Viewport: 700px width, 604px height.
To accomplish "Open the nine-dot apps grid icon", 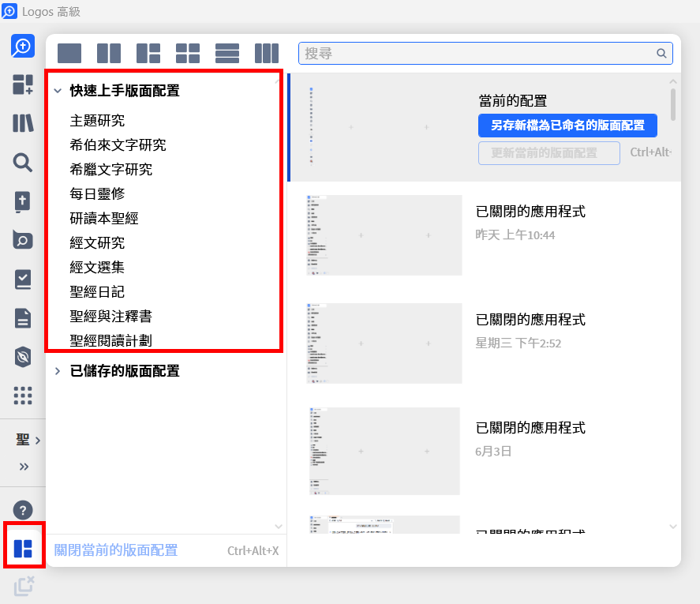I will coord(23,396).
